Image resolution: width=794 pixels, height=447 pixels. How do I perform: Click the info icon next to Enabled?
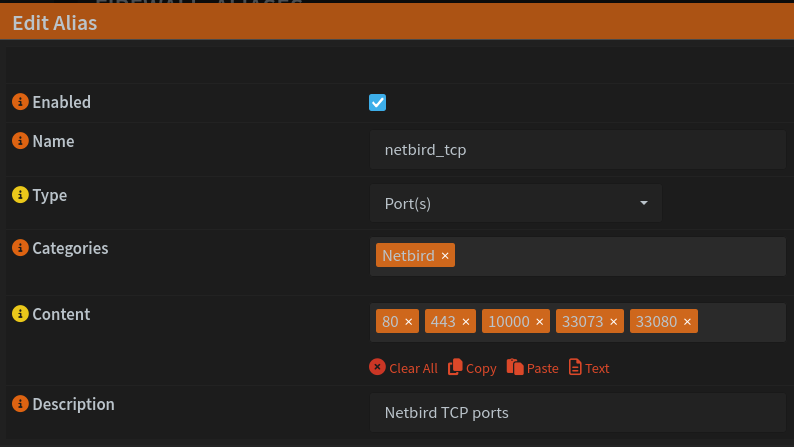tap(19, 102)
